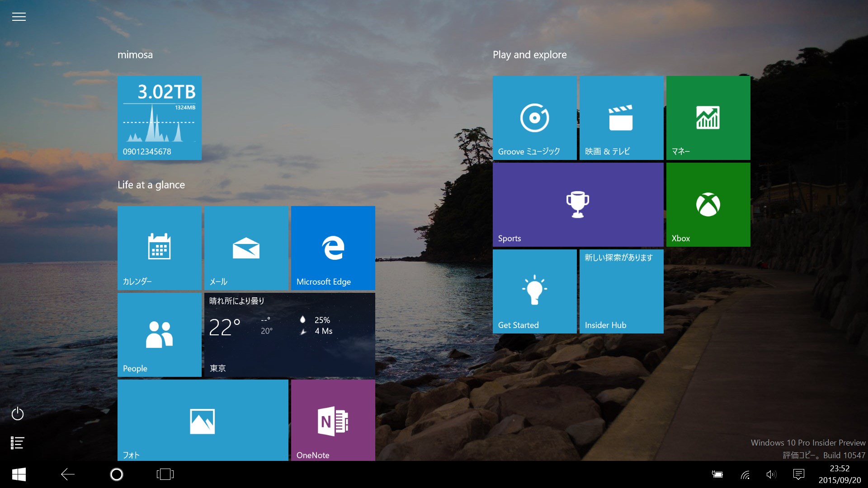868x488 pixels.
Task: Open the Get Started tile
Action: coord(534,291)
